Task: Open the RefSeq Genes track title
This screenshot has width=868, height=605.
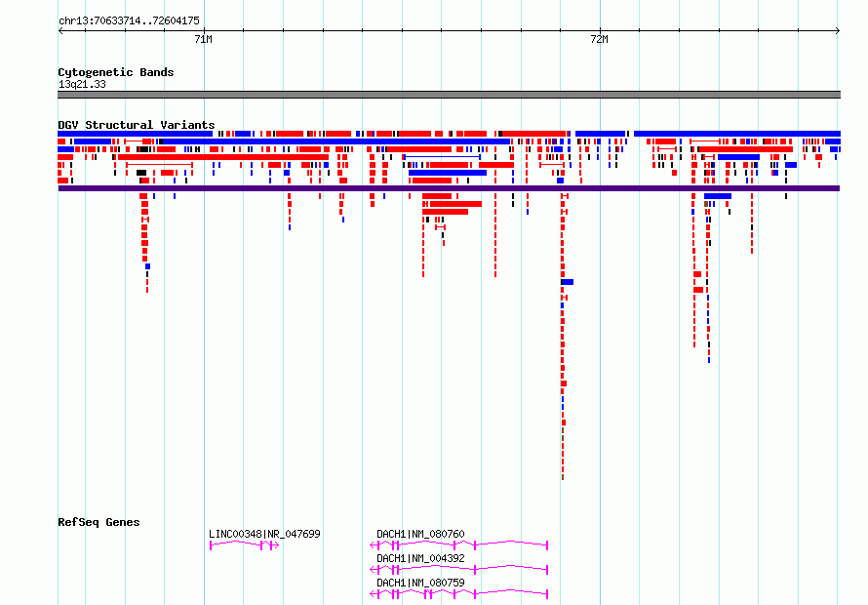Action: point(99,522)
